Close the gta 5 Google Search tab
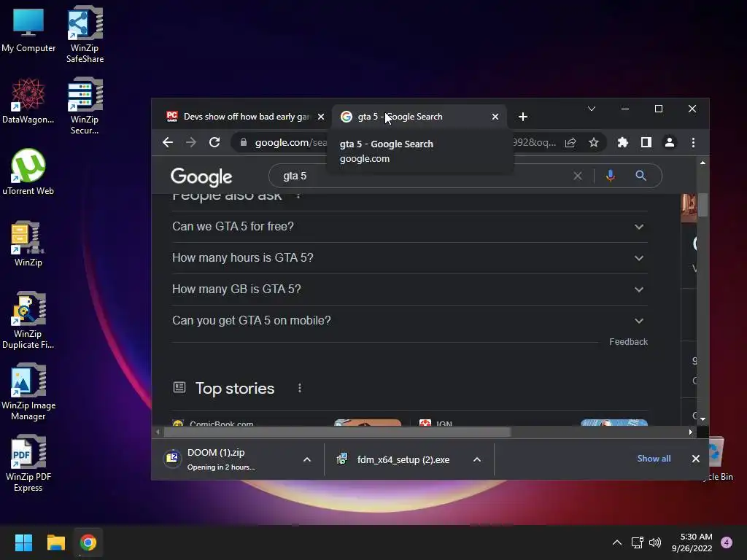The width and height of the screenshot is (747, 560). click(x=495, y=117)
